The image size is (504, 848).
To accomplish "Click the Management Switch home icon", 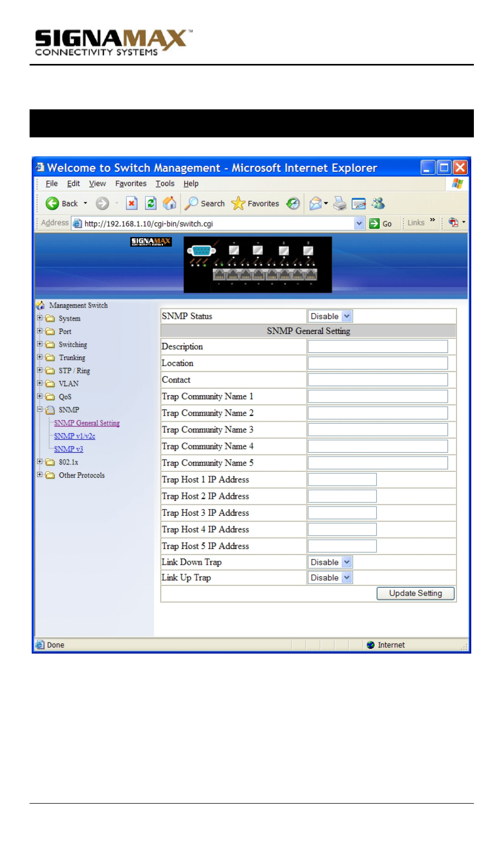I will tap(41, 305).
